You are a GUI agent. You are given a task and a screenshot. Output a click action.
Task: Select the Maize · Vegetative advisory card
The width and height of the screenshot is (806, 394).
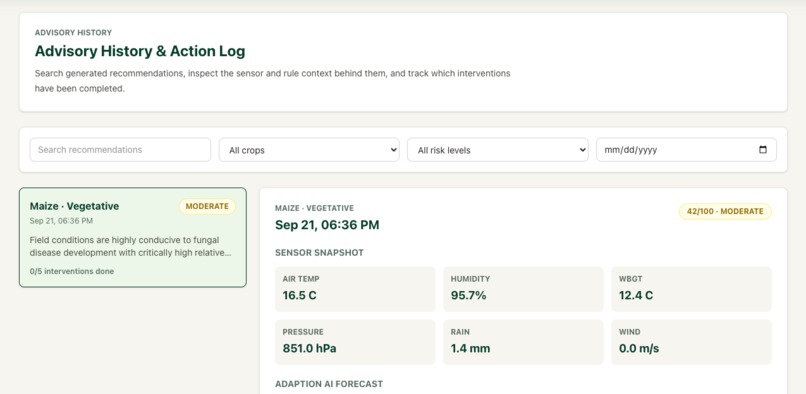click(x=133, y=237)
